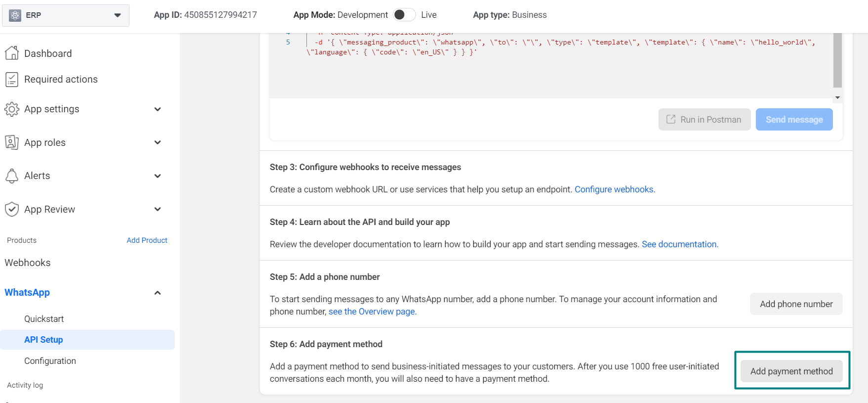Screen dimensions: 868x403
Task: Select the WhatsApp product heading
Action: 27,292
